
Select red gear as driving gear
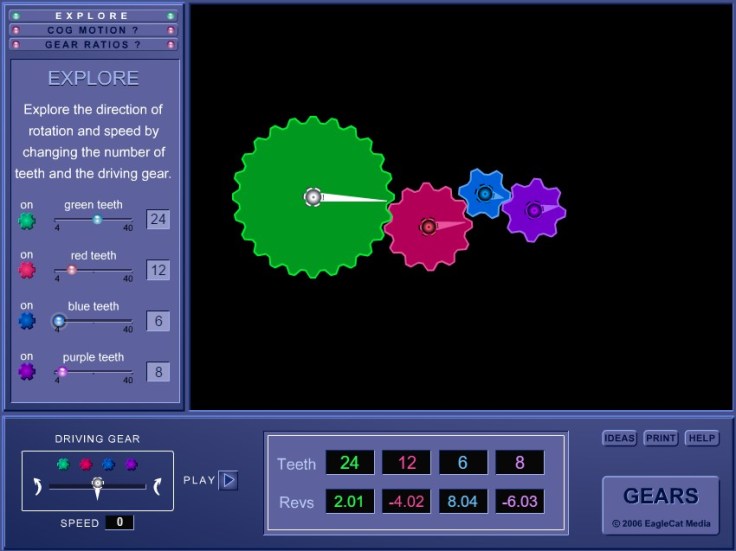[86, 464]
